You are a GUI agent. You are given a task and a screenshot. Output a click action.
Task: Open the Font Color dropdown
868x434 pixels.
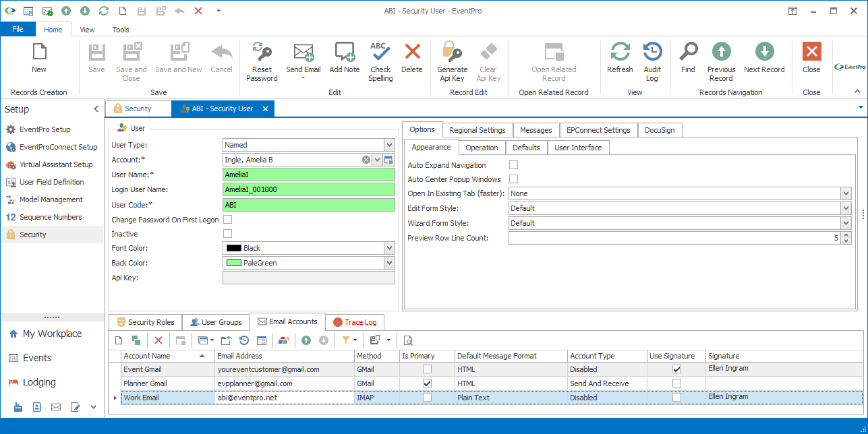click(x=389, y=248)
